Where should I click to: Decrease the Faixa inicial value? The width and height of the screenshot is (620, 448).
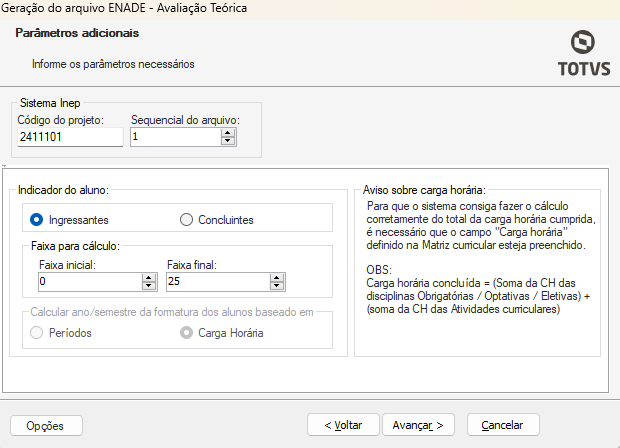[x=149, y=287]
